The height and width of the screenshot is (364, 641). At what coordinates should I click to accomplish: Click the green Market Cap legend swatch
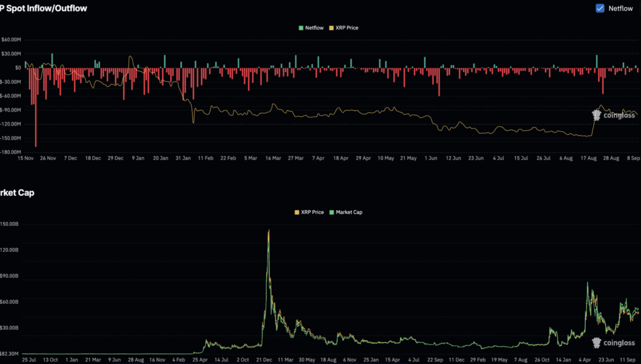(x=331, y=212)
